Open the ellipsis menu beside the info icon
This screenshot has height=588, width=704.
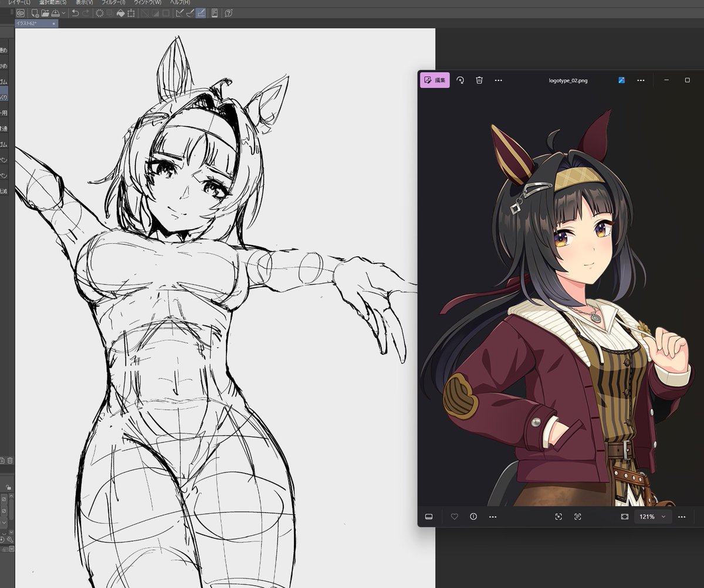point(492,516)
